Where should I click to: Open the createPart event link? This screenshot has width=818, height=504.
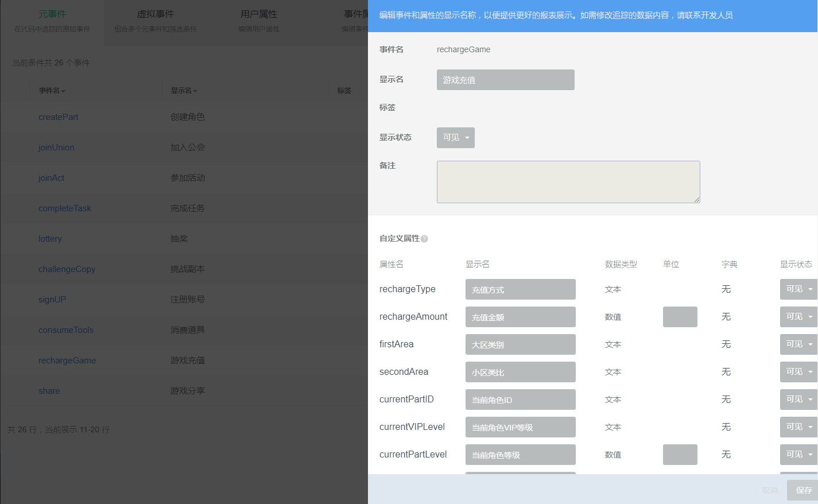coord(58,117)
